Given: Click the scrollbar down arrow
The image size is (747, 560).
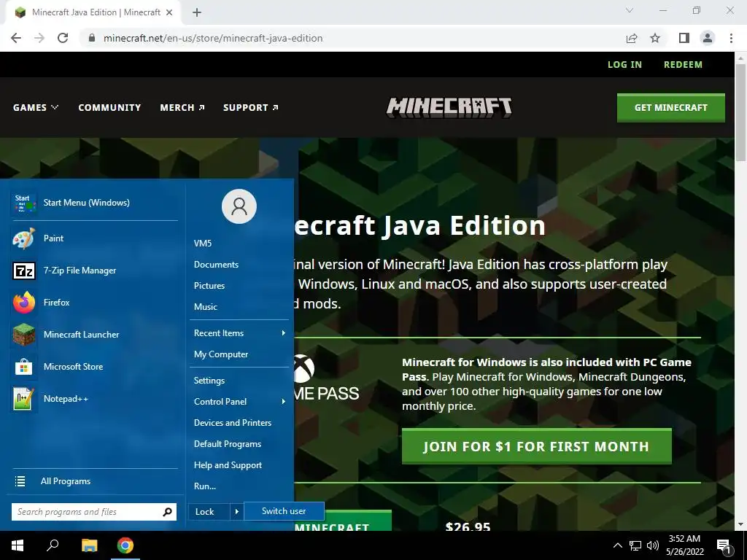Looking at the screenshot, I should [740, 524].
